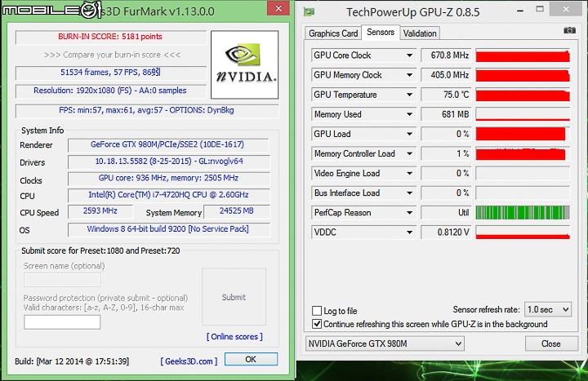
Task: Click the 51534 frames, 57 FPS line
Action: coord(110,73)
